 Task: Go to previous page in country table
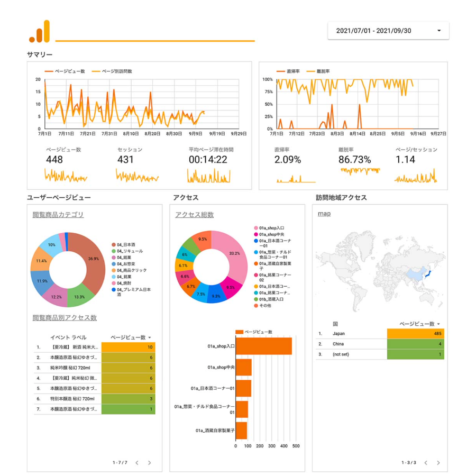(x=425, y=463)
